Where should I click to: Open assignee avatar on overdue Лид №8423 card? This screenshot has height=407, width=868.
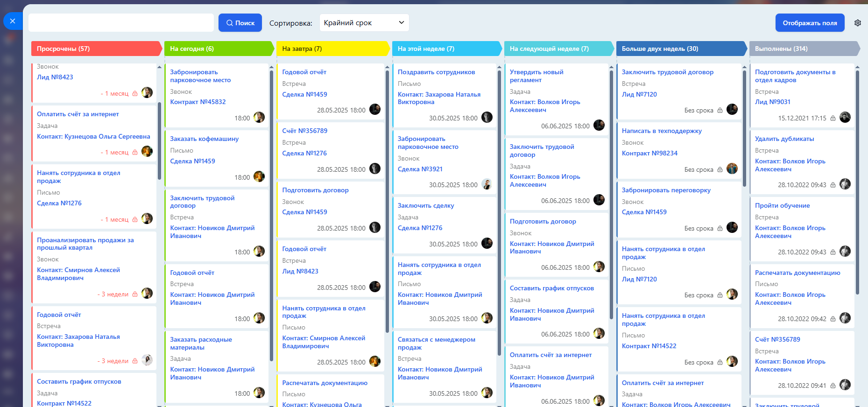pos(147,92)
